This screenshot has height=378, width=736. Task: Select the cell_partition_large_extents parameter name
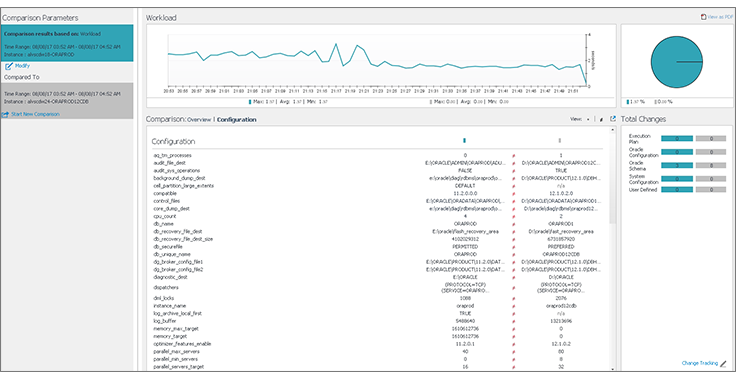pyautogui.click(x=184, y=186)
